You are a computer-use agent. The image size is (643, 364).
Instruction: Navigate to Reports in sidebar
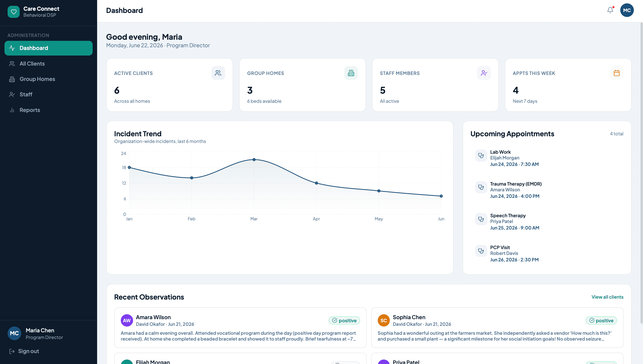pos(48,110)
